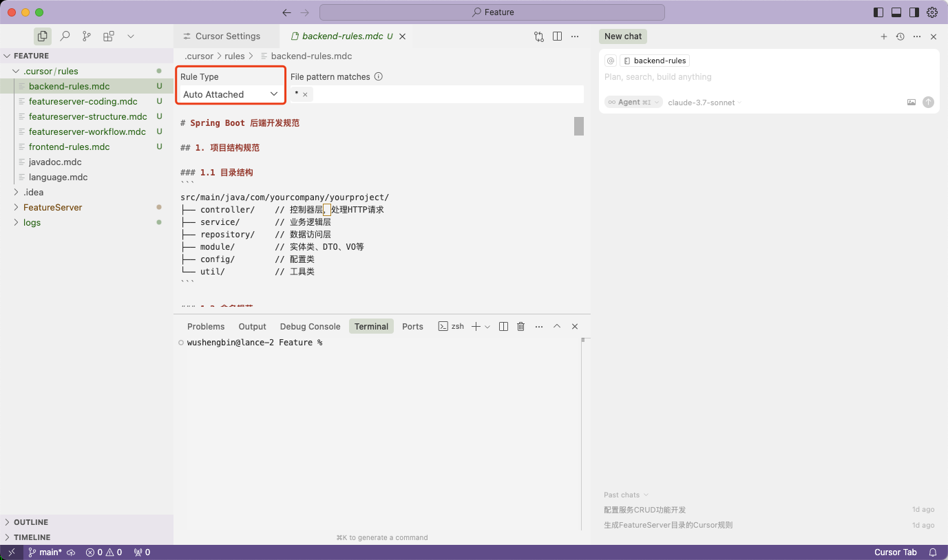The width and height of the screenshot is (948, 560).
Task: Expand the .idea folder
Action: click(x=87, y=192)
